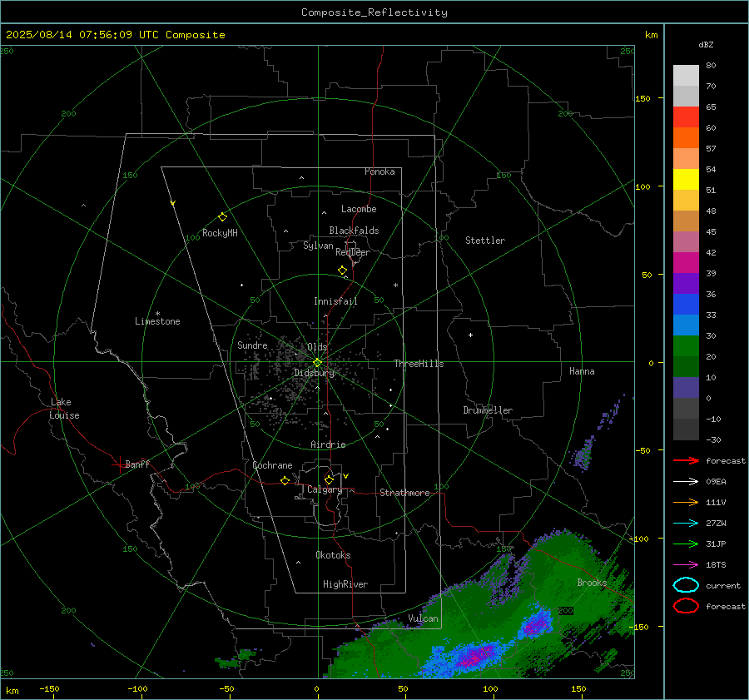Click yellow diamond marker below Cochrane label
Image resolution: width=749 pixels, height=700 pixels.
pyautogui.click(x=285, y=481)
